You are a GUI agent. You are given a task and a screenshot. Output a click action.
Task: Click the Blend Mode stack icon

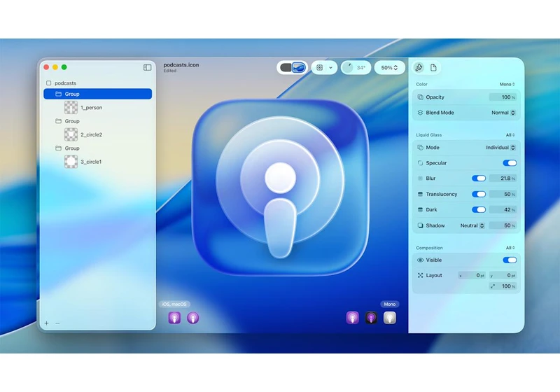(421, 113)
